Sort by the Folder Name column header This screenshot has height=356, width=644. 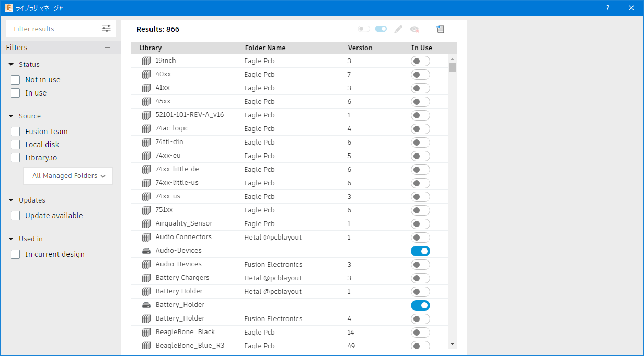coord(266,48)
